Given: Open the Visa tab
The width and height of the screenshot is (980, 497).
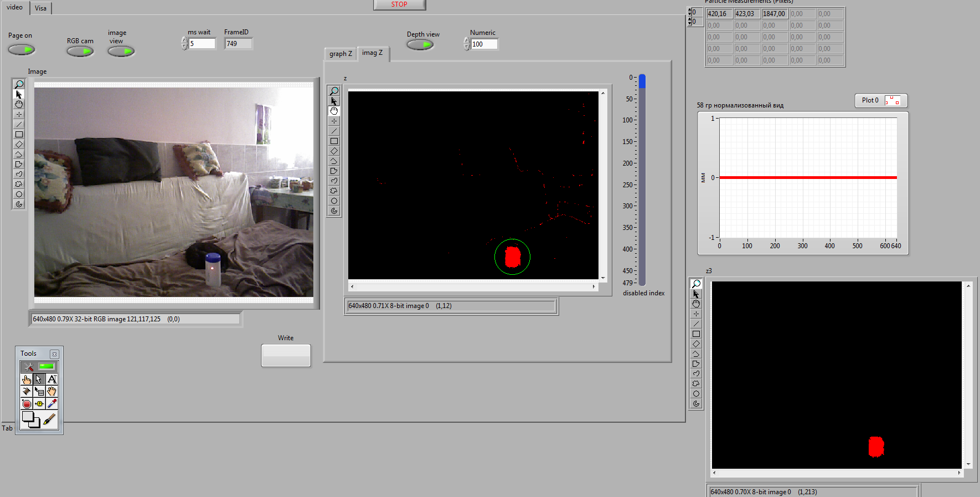Looking at the screenshot, I should 40,8.
